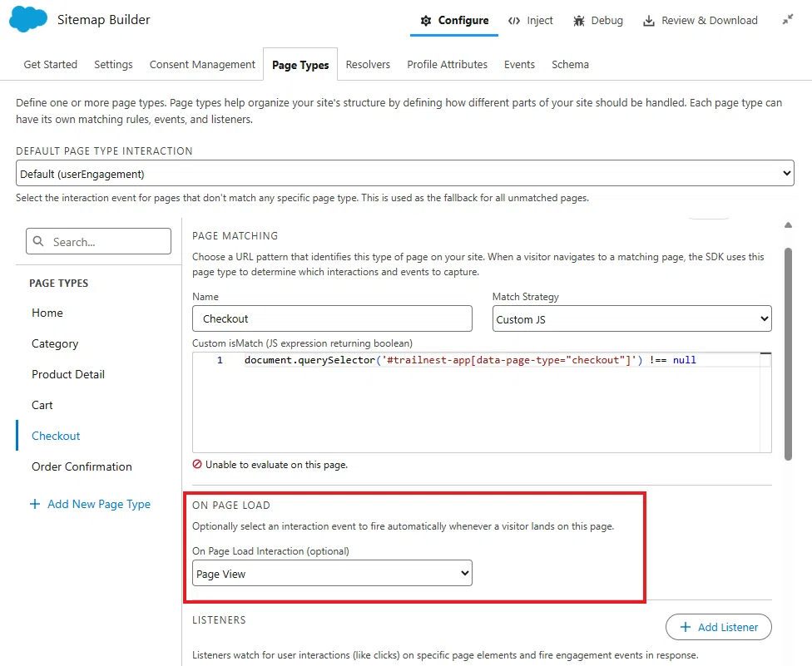Click the Salesforce cloud logo
Image resolution: width=812 pixels, height=666 pixels.
(28, 19)
